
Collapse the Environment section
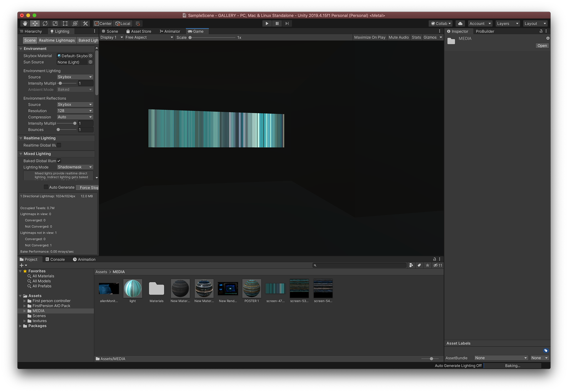coord(21,48)
